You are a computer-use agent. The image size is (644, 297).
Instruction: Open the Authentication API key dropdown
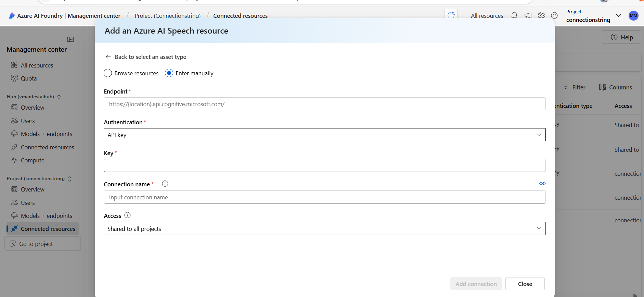[x=324, y=135]
